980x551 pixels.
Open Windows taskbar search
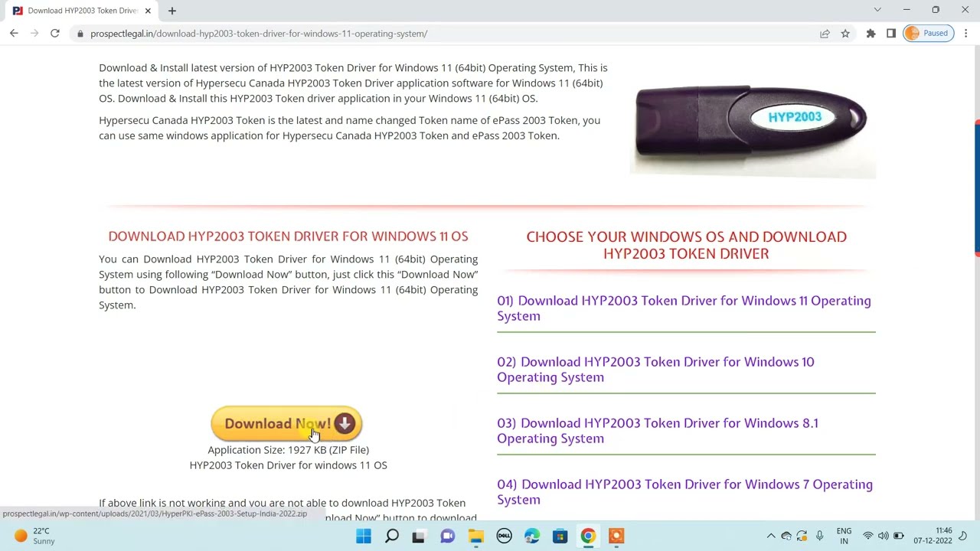point(391,536)
